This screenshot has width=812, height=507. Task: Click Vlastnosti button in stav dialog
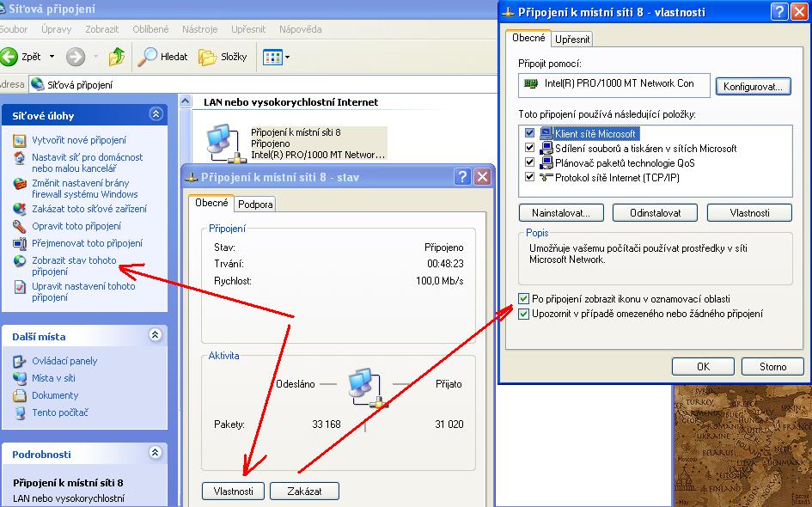click(x=234, y=491)
